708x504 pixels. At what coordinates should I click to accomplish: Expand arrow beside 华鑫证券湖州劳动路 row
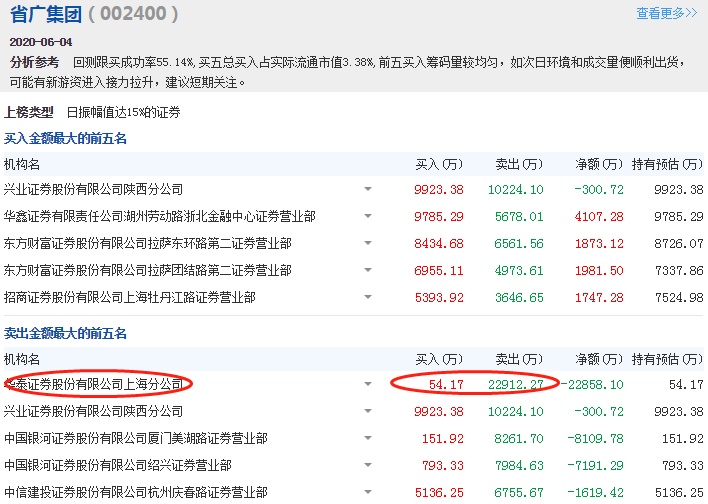tap(368, 216)
